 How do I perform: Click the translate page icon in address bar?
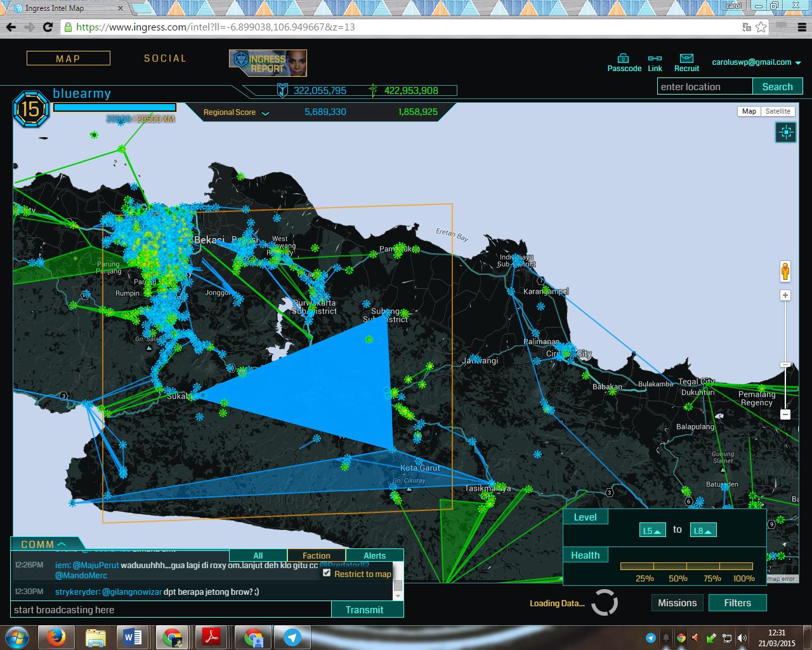click(x=747, y=27)
